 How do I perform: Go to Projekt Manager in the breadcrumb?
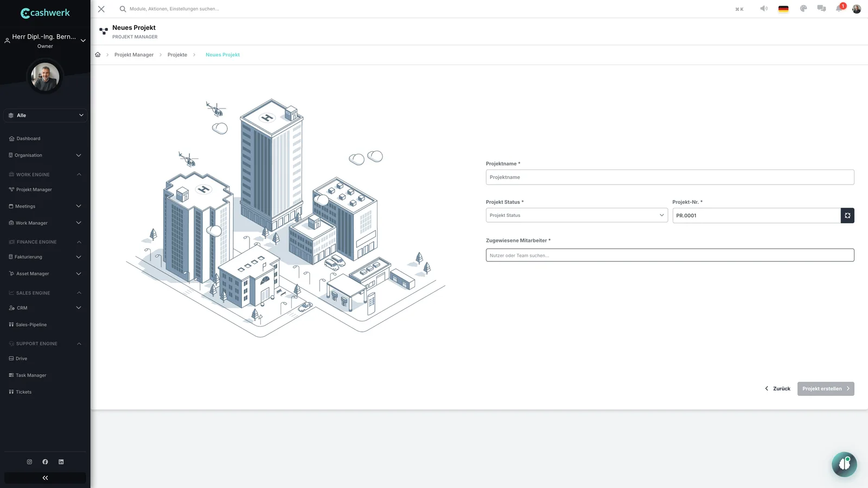[134, 55]
